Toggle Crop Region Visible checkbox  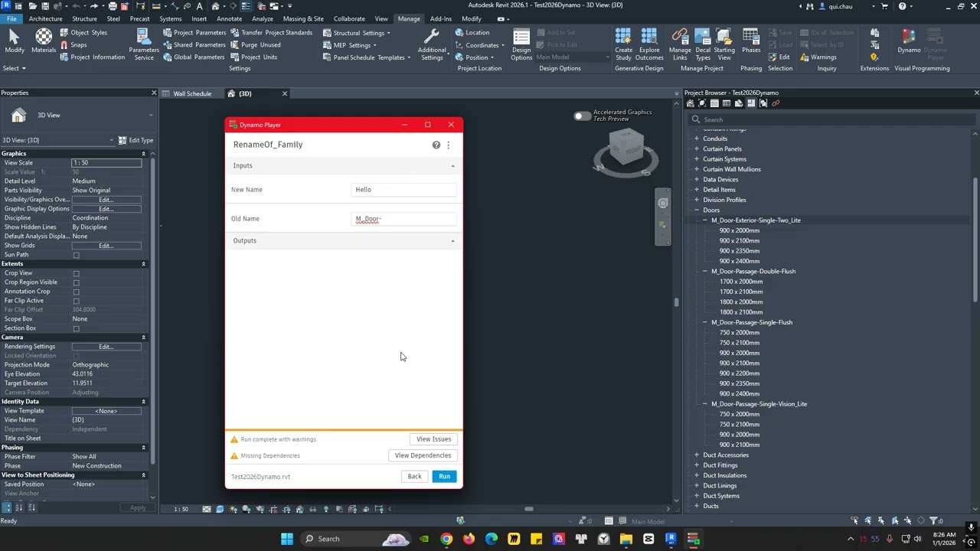click(x=76, y=282)
